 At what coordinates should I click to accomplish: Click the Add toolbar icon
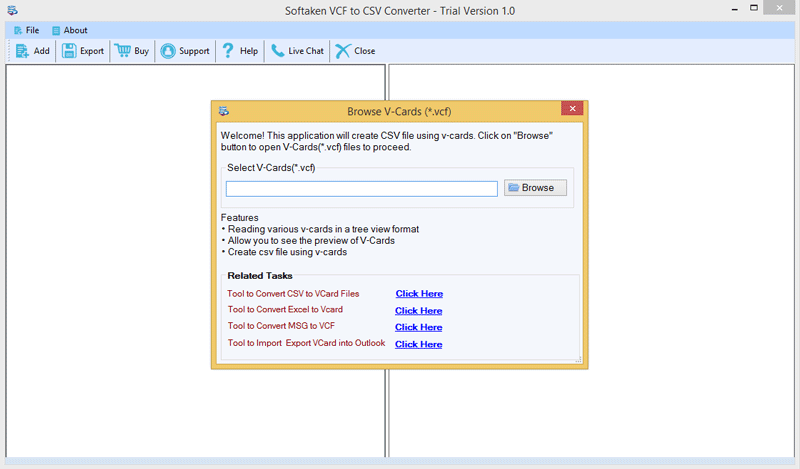coord(22,51)
